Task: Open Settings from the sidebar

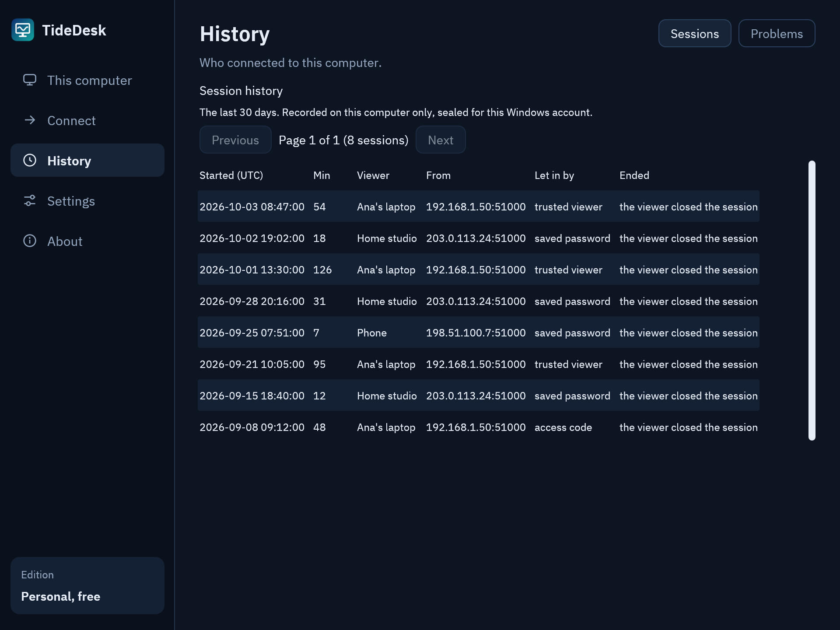Action: tap(87, 201)
